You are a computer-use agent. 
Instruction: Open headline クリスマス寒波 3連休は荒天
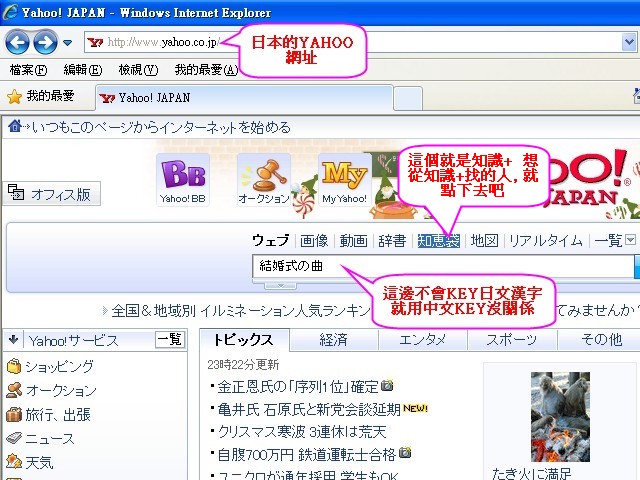[x=302, y=432]
